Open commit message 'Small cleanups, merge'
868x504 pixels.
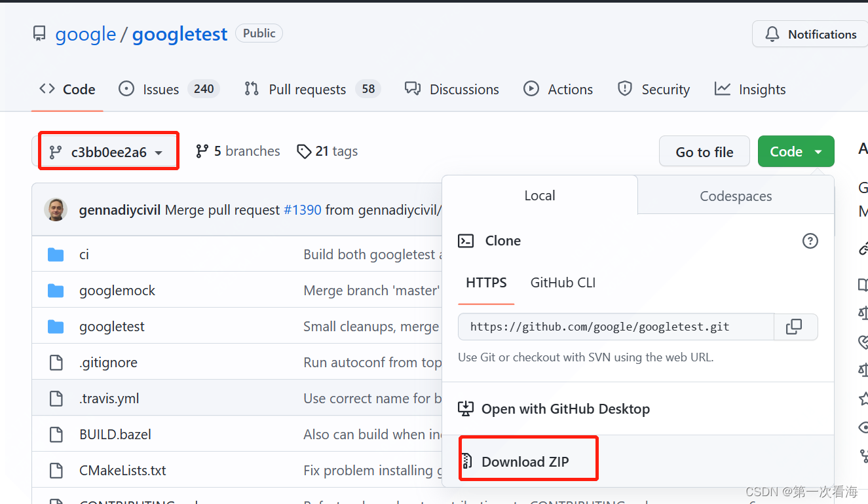click(x=372, y=326)
